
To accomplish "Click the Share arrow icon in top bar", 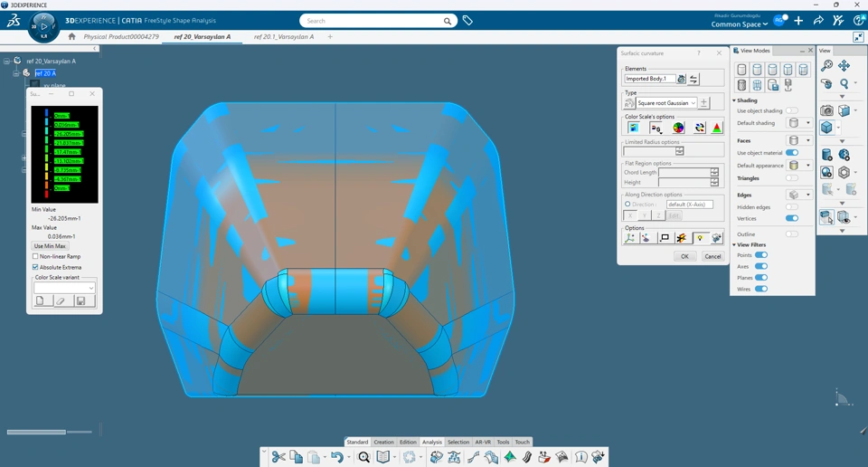I will tap(818, 21).
